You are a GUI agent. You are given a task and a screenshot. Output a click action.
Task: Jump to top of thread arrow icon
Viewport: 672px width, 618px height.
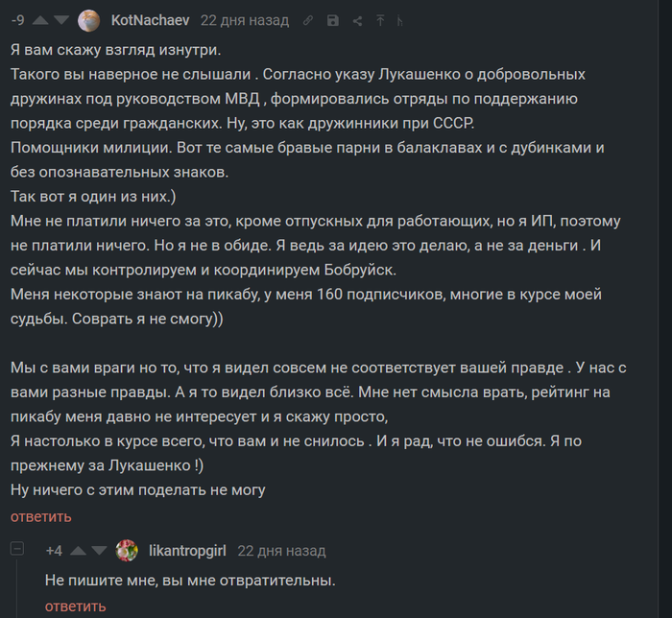point(380,20)
